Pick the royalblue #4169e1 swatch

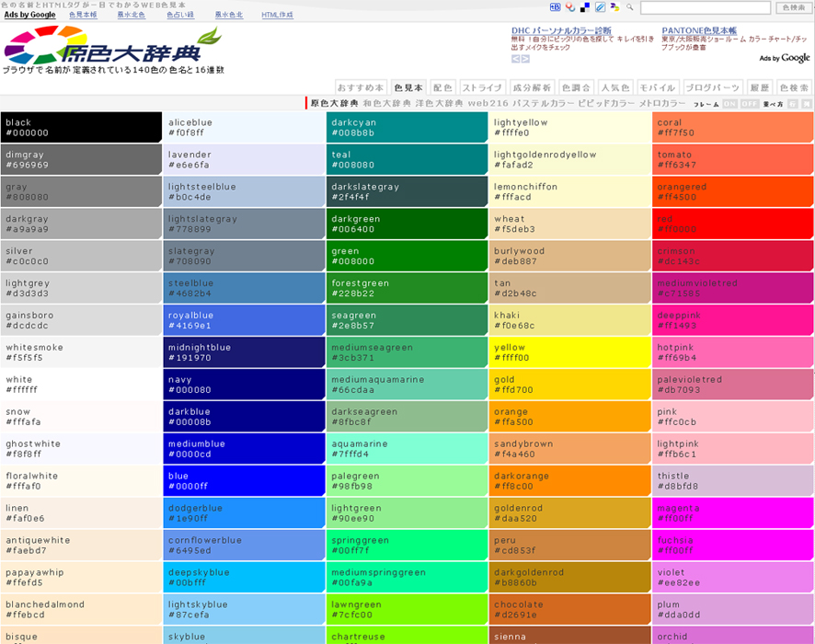[x=244, y=319]
